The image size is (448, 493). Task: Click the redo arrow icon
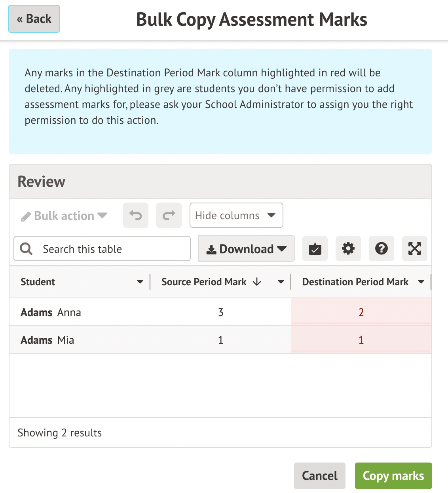click(169, 216)
